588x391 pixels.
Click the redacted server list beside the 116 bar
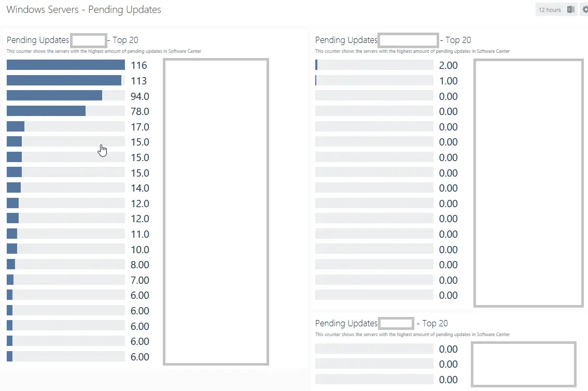point(216,212)
